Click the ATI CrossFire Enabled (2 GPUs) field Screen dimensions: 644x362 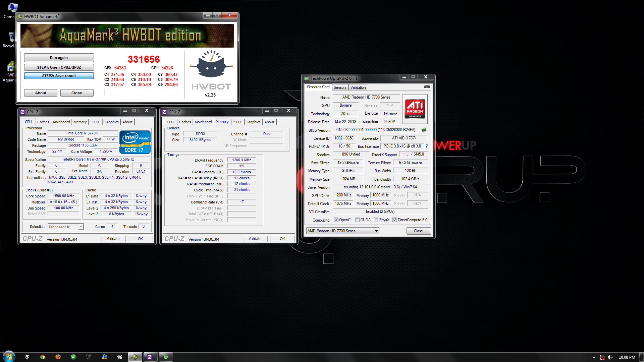coord(380,212)
